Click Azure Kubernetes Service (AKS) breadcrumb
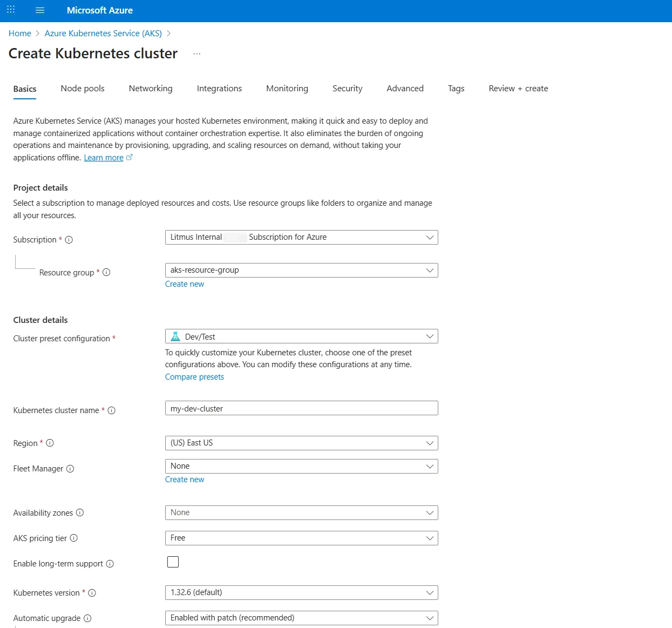The height and width of the screenshot is (628, 672). [x=103, y=33]
